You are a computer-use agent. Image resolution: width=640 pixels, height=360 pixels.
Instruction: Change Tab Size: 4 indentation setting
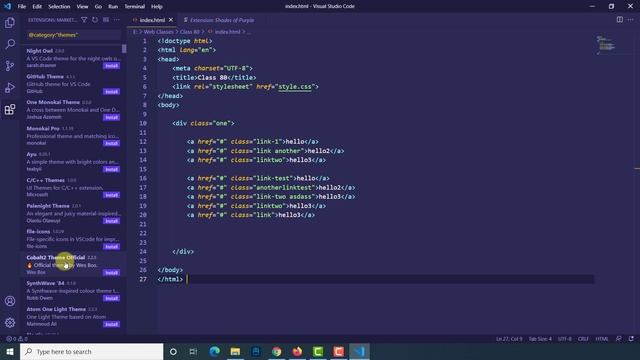click(x=540, y=339)
